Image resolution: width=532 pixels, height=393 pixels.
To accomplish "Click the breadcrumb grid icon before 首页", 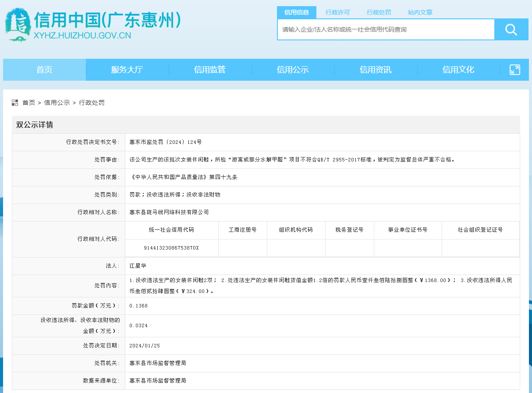I will (15, 103).
